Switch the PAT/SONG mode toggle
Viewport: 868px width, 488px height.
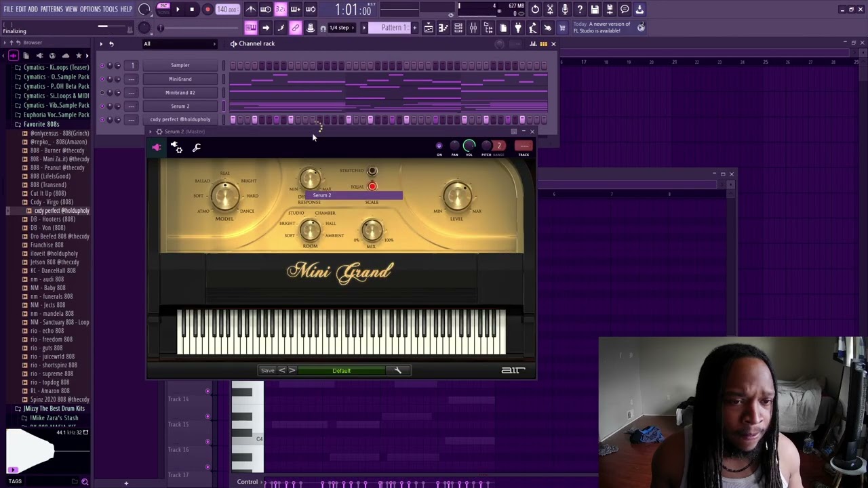point(163,9)
